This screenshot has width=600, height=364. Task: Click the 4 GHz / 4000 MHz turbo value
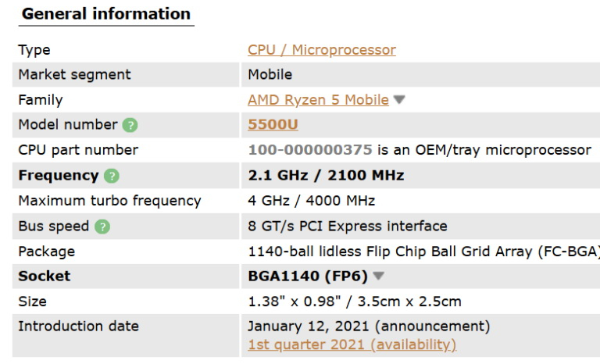311,201
